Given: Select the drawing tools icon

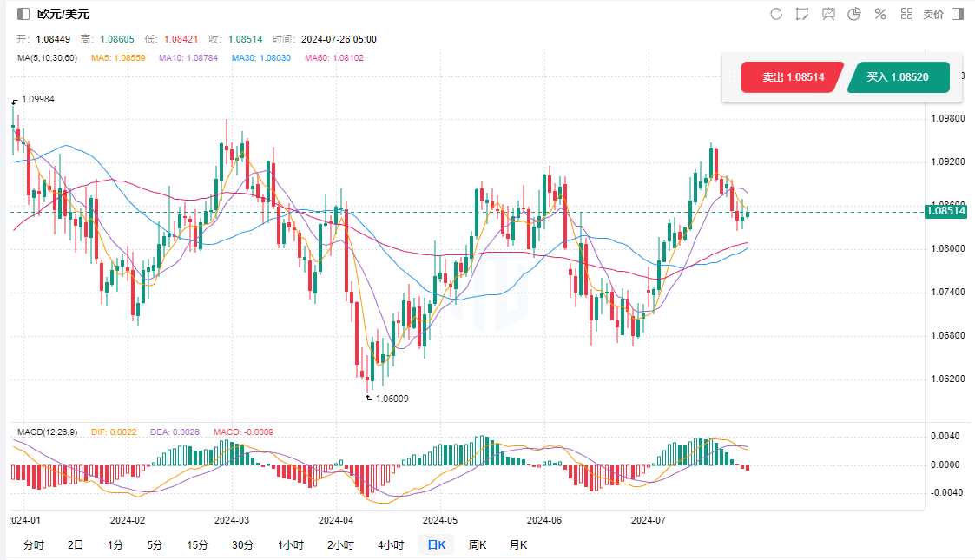Looking at the screenshot, I should click(x=802, y=14).
